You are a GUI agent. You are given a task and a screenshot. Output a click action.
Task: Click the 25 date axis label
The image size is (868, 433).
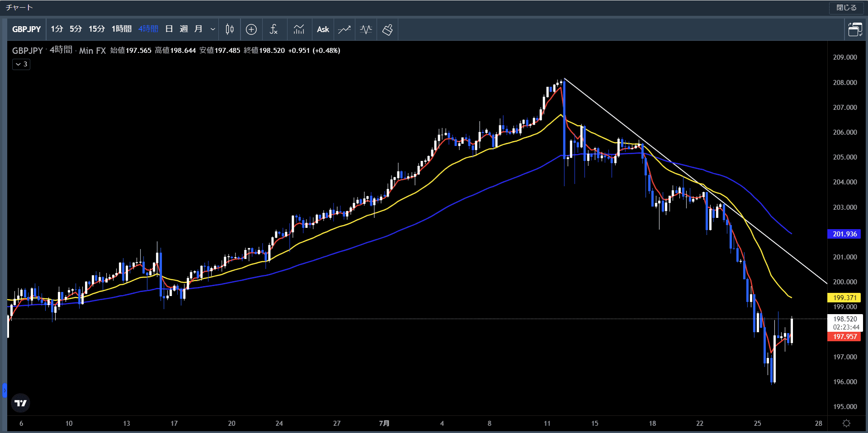pyautogui.click(x=757, y=424)
